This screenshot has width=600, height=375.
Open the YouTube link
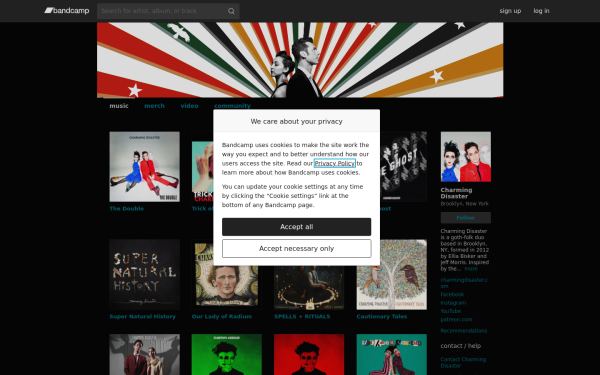pyautogui.click(x=451, y=311)
